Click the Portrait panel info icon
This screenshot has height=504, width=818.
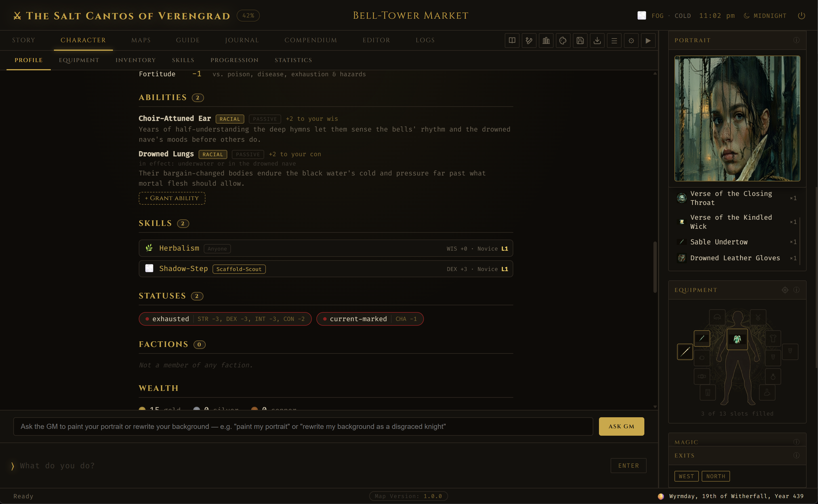click(796, 40)
